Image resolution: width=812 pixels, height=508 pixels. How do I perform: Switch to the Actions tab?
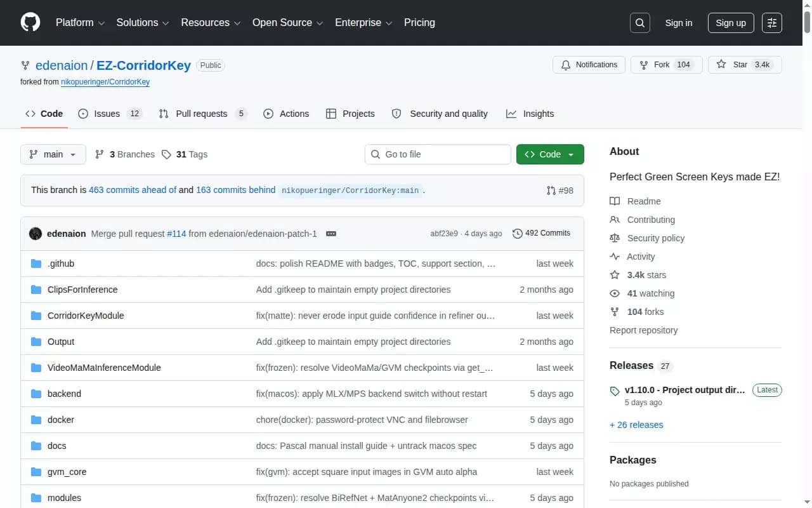tap(286, 114)
